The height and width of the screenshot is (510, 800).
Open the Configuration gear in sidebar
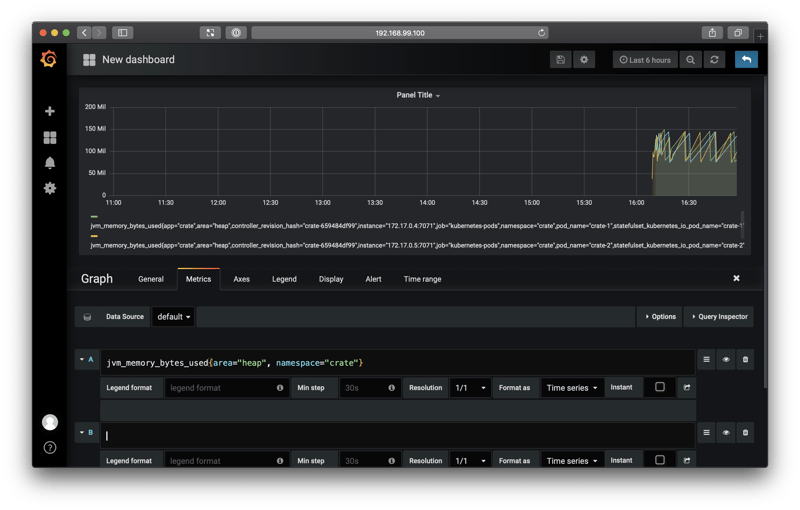[x=50, y=188]
